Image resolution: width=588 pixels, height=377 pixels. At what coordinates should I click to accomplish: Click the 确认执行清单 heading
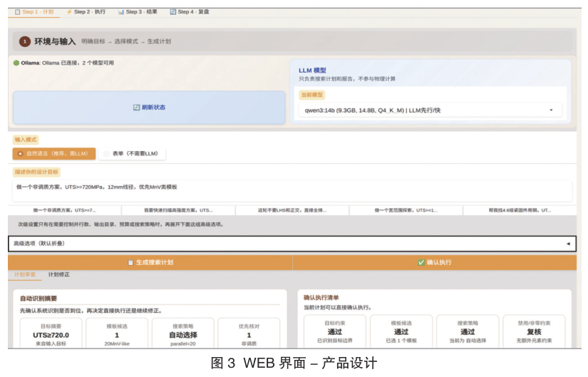[x=321, y=297]
